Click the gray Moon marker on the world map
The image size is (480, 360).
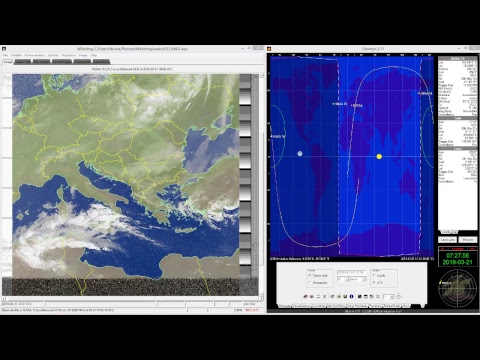(300, 154)
